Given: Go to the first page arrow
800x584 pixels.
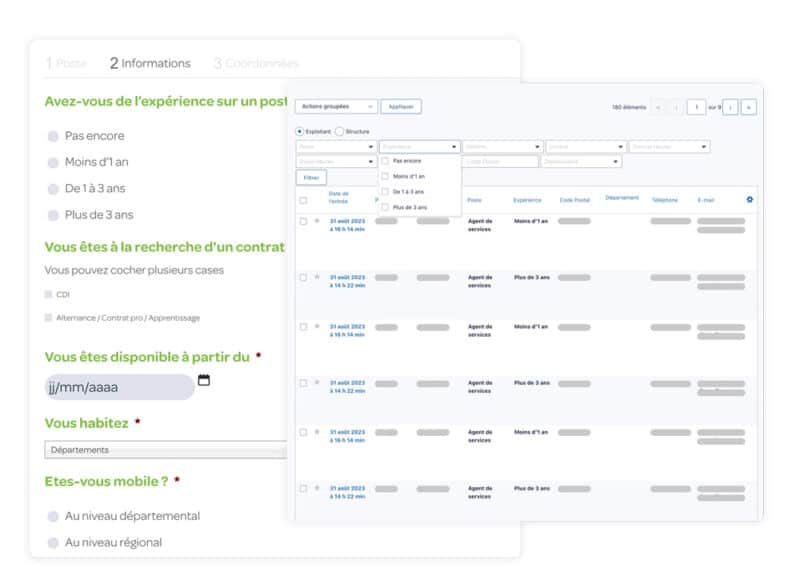Looking at the screenshot, I should click(x=658, y=107).
